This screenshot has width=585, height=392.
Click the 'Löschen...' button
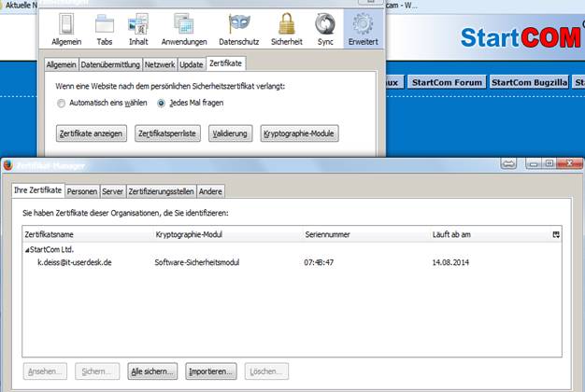point(266,371)
